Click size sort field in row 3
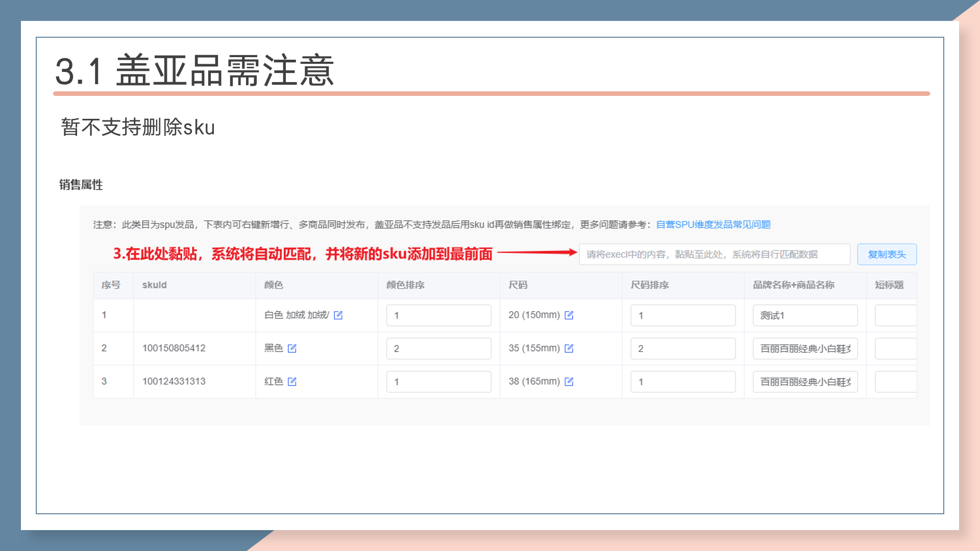 682,382
